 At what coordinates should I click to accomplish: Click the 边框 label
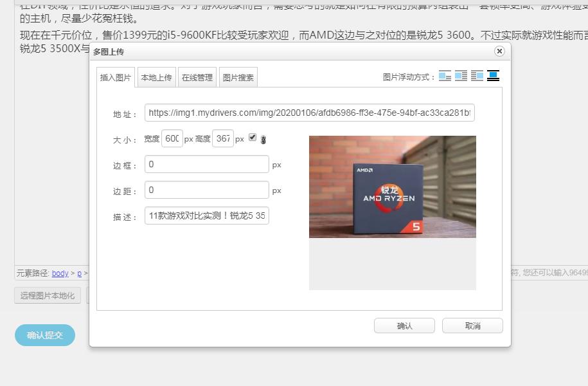pos(125,165)
